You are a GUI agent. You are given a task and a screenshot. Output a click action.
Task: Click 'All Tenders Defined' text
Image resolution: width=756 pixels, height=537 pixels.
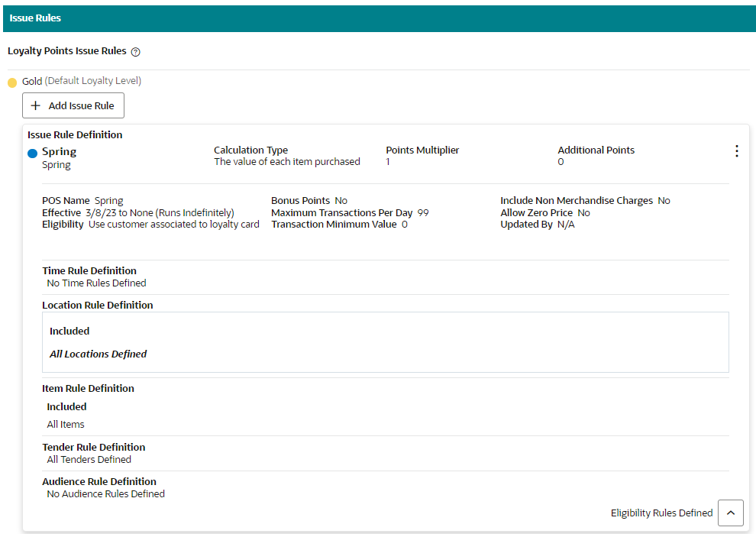tap(89, 459)
